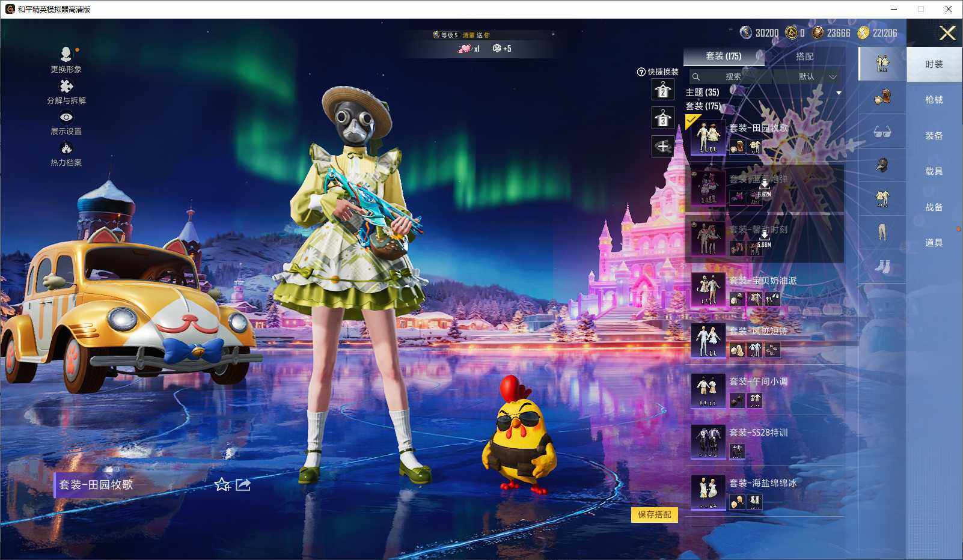Click the 套装-午间小调 title text
This screenshot has height=560, width=963.
[759, 382]
